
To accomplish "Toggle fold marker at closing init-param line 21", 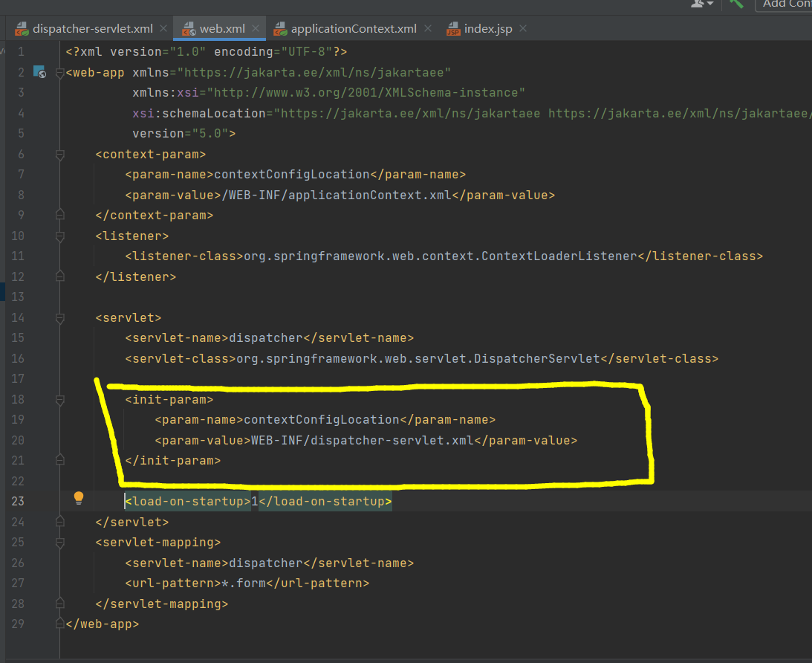I will [60, 461].
